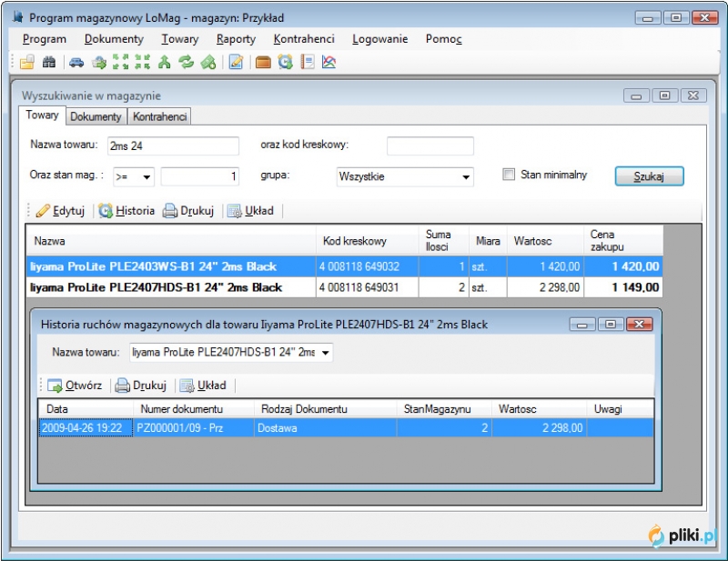Click the Szukaj search button

tap(649, 176)
